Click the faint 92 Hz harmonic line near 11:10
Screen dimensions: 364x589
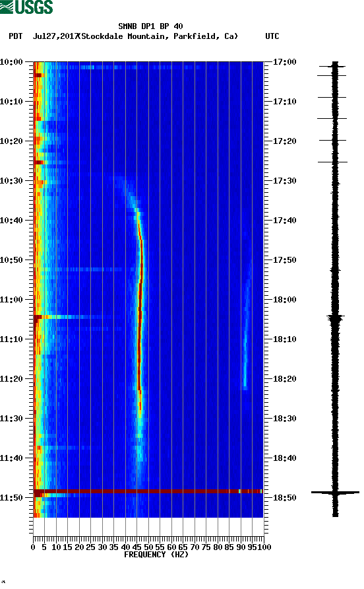(x=246, y=339)
